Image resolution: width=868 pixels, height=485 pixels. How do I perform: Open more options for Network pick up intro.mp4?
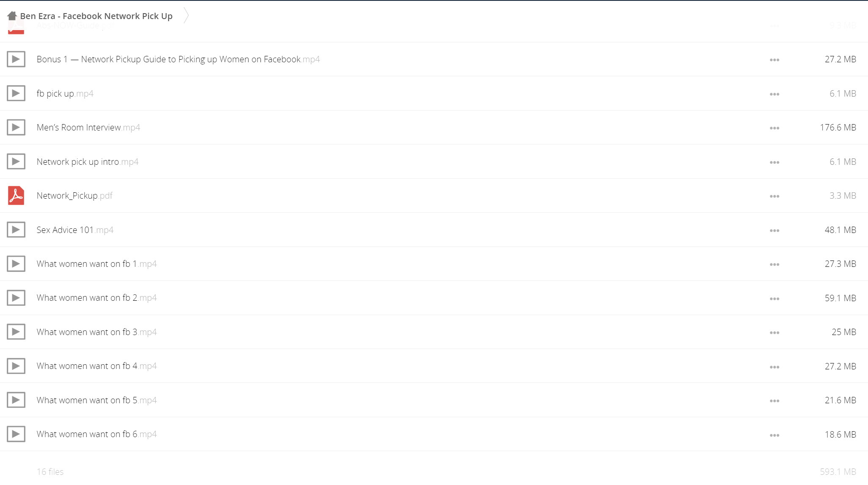coord(774,162)
